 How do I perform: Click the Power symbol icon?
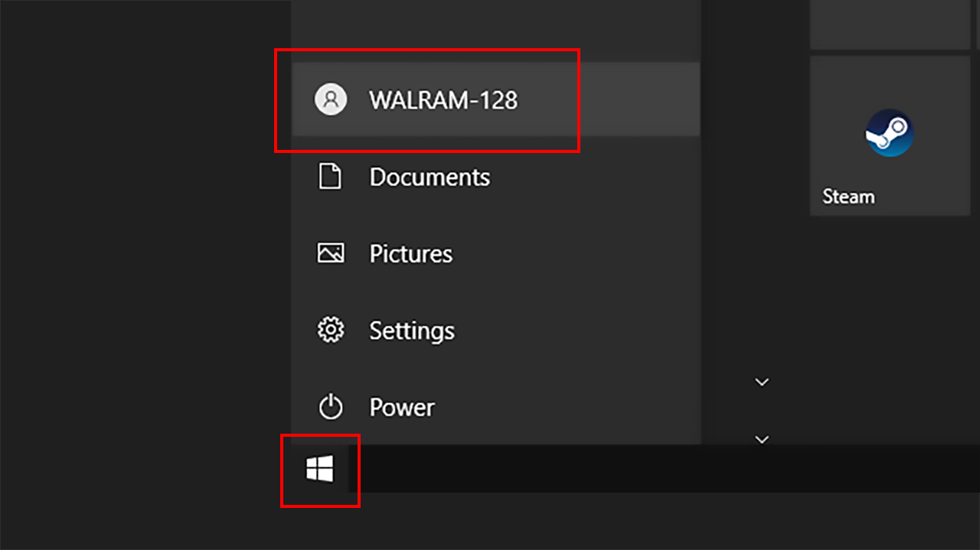[331, 406]
